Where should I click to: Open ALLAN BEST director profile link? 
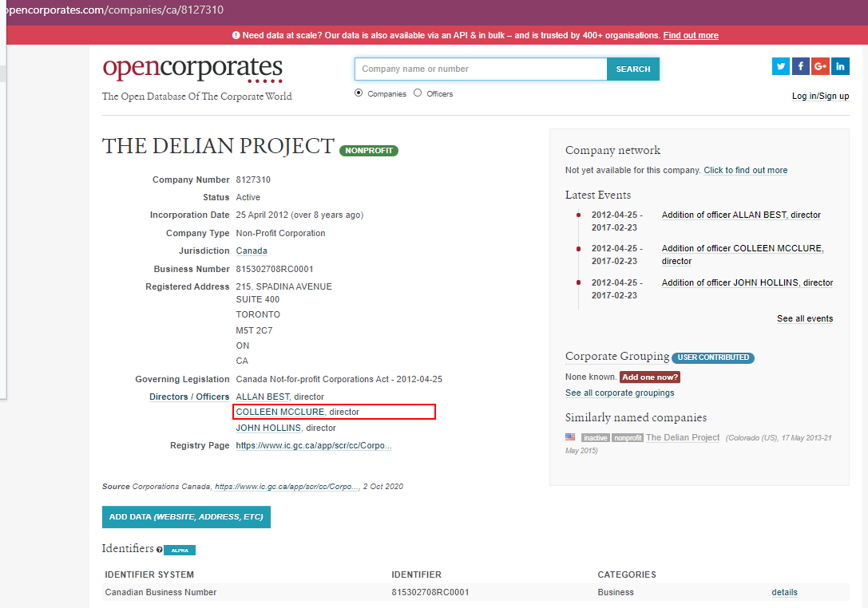[x=263, y=397]
